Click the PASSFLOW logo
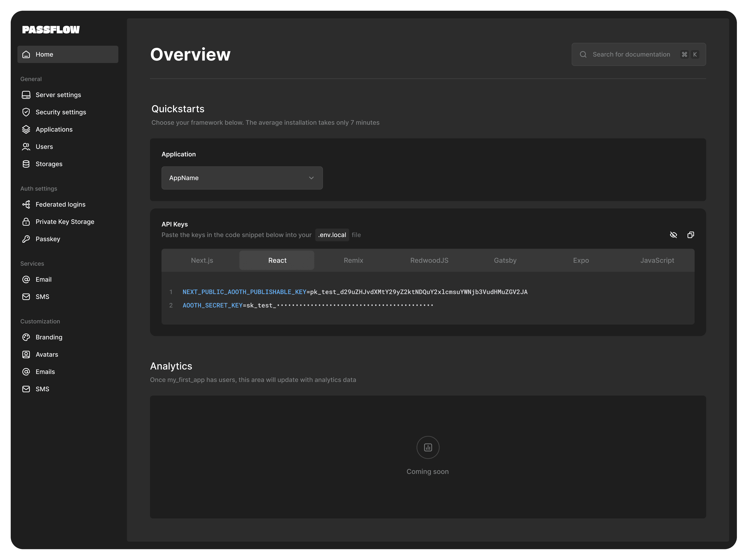The width and height of the screenshot is (748, 560). pyautogui.click(x=51, y=30)
